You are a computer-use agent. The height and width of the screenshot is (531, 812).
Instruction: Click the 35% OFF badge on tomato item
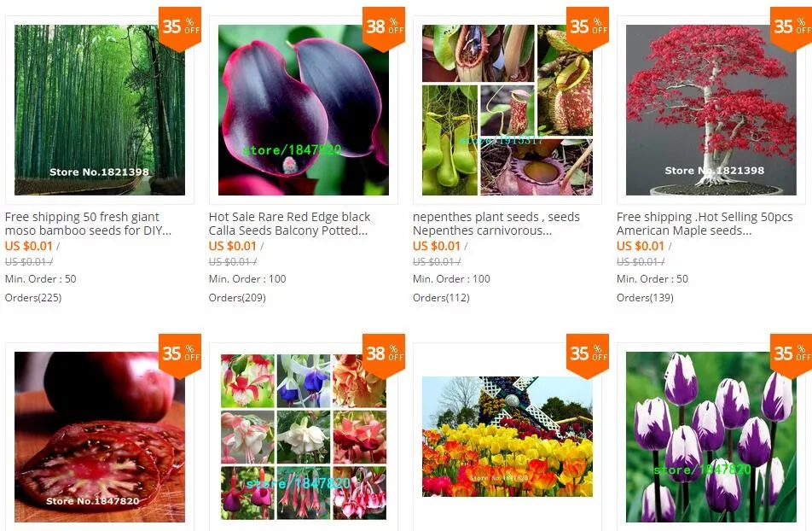click(x=180, y=356)
